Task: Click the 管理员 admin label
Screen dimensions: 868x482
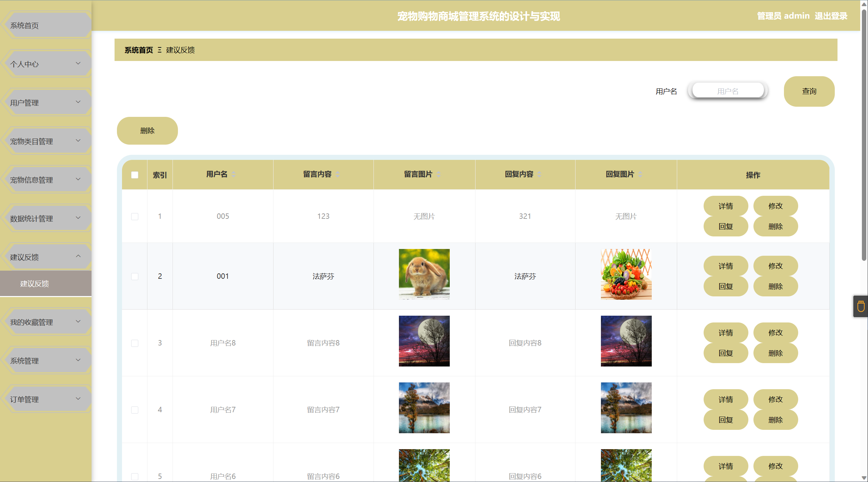Action: pyautogui.click(x=783, y=16)
